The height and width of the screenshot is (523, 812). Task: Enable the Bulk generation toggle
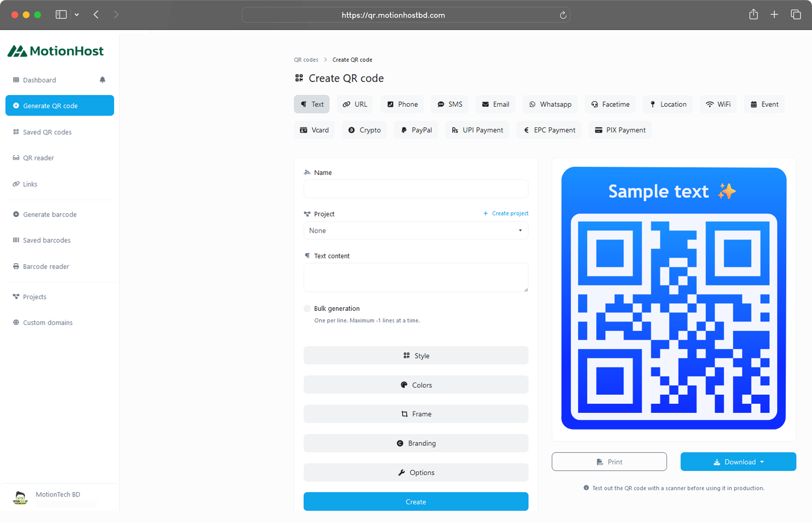307,308
